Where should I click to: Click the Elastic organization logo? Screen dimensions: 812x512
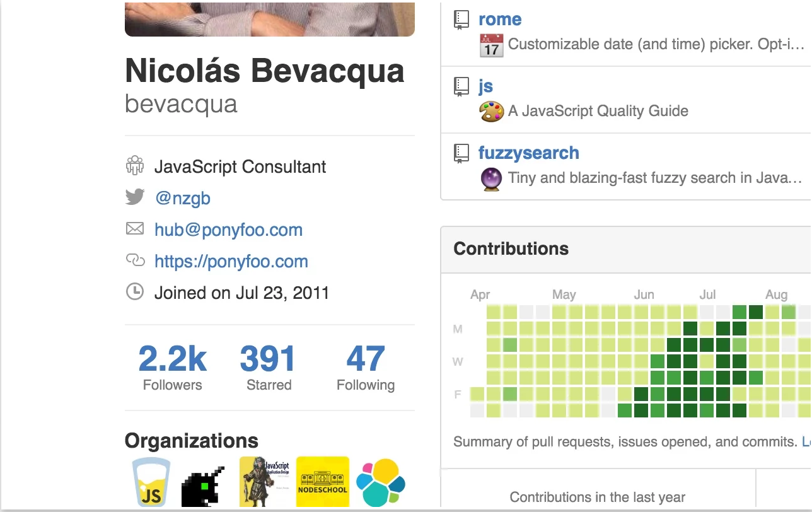click(380, 481)
